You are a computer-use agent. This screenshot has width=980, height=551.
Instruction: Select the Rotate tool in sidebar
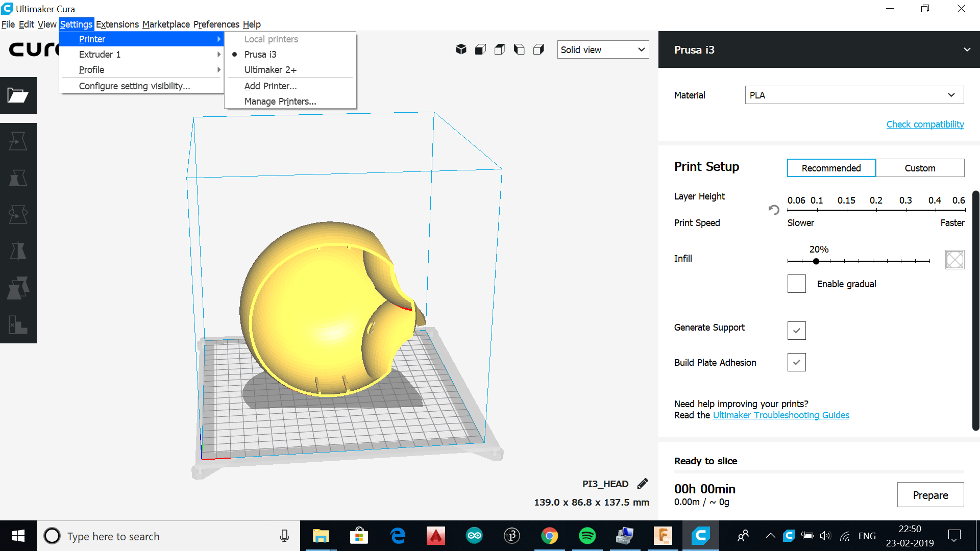(x=18, y=215)
